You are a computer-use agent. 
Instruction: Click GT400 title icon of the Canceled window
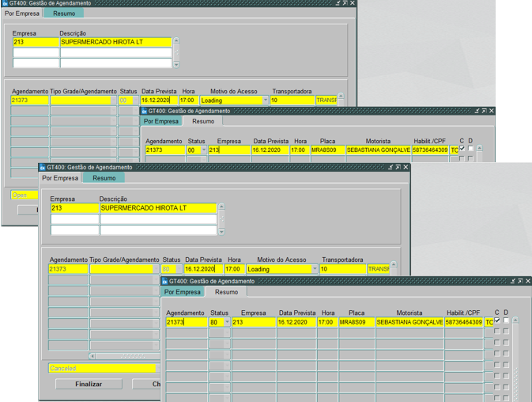point(43,167)
